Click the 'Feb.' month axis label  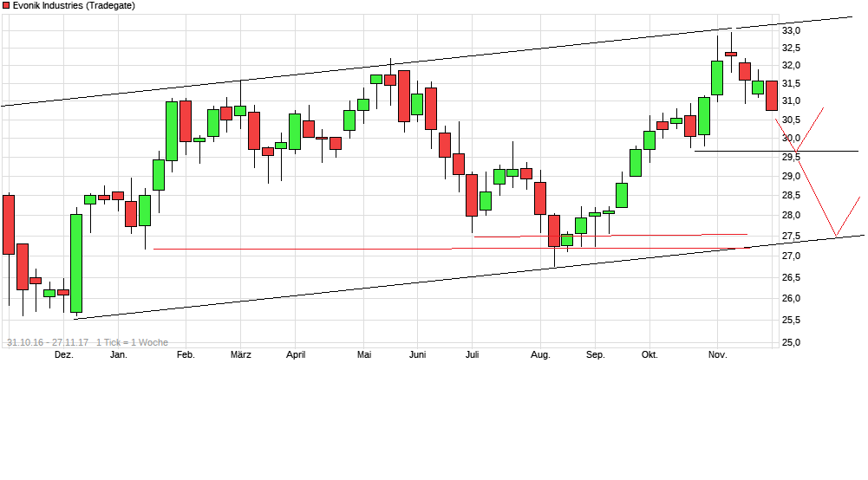coord(186,354)
